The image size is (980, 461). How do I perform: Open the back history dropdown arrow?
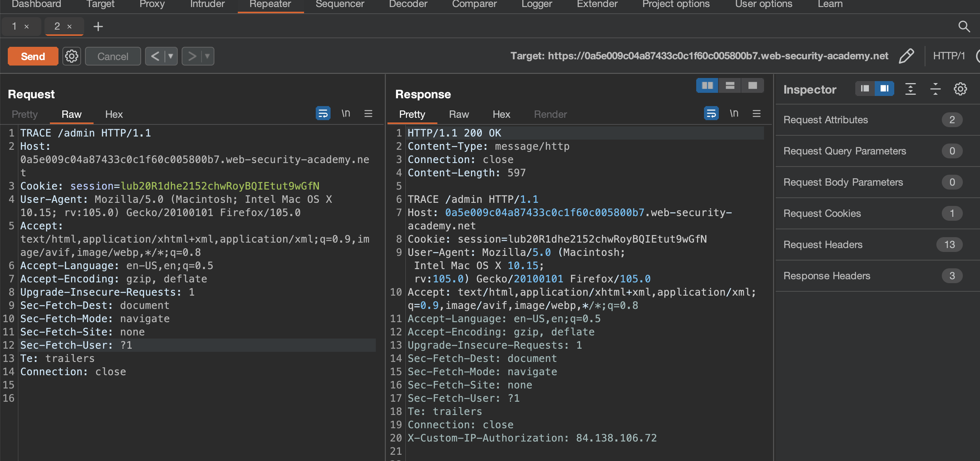(x=171, y=56)
